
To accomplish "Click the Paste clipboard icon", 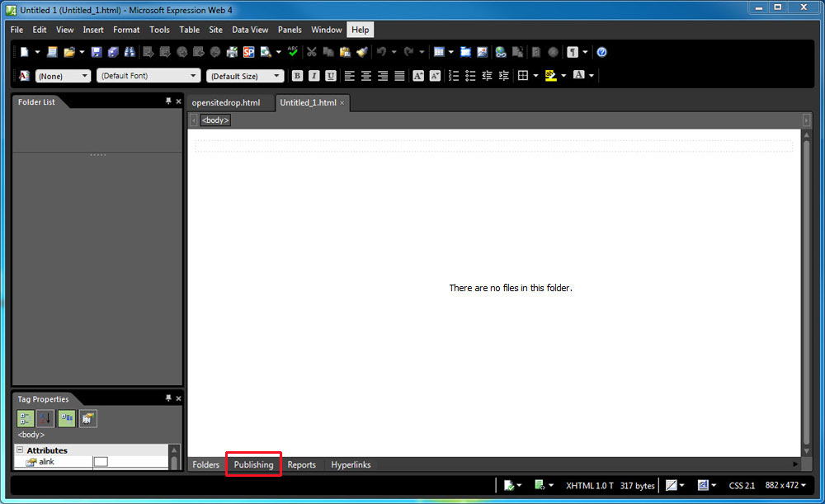I will tap(345, 52).
